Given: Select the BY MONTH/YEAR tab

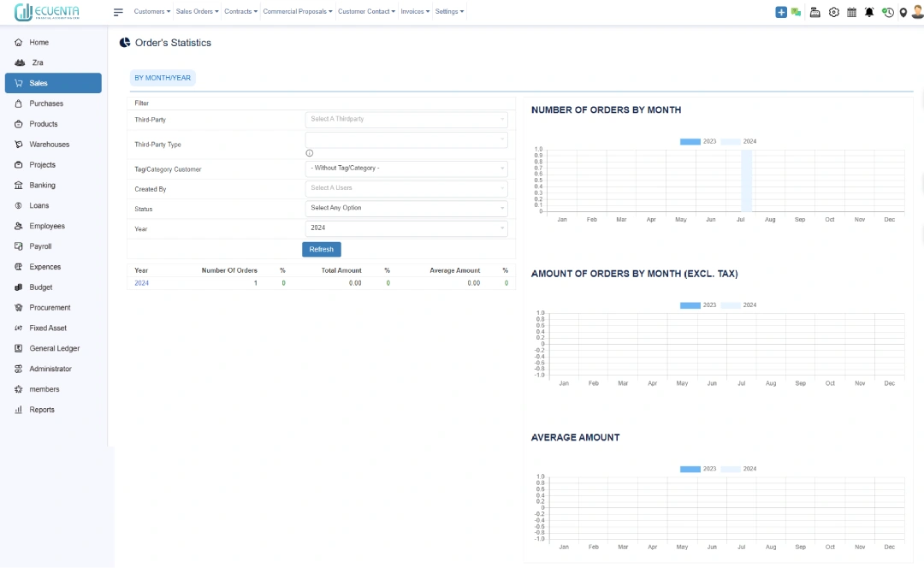Looking at the screenshot, I should coord(163,78).
